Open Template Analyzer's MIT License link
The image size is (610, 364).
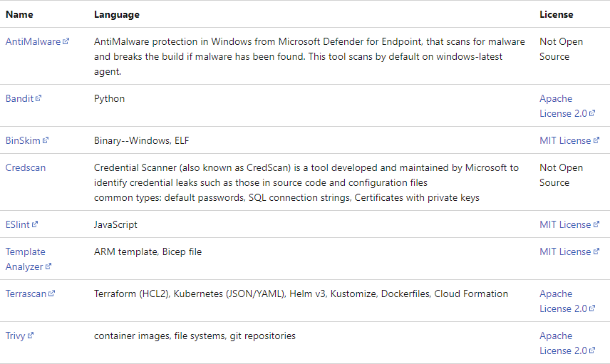click(x=565, y=251)
